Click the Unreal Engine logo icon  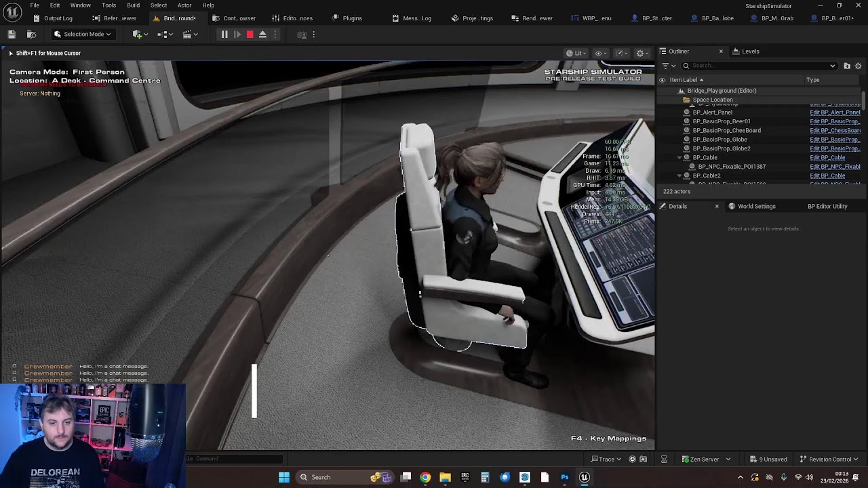coord(12,12)
